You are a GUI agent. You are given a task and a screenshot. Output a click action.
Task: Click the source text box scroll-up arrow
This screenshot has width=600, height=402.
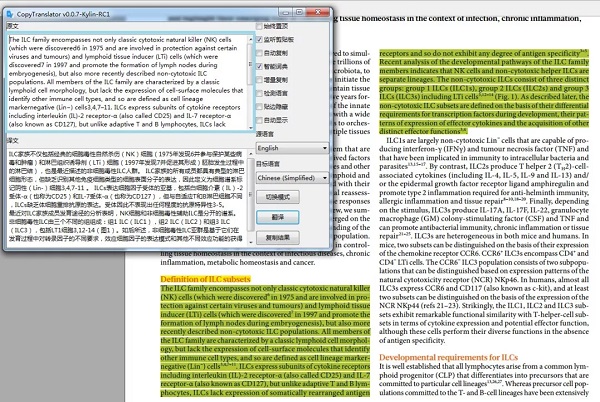pos(251,39)
